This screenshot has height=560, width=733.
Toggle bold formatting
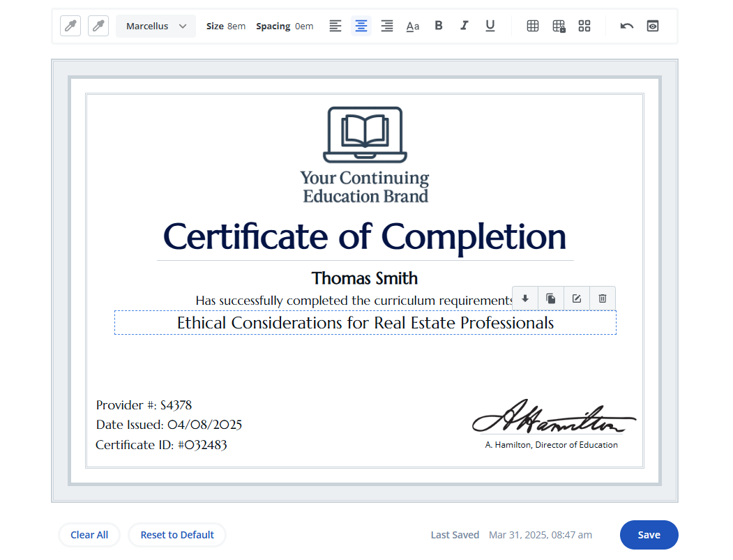tap(439, 27)
